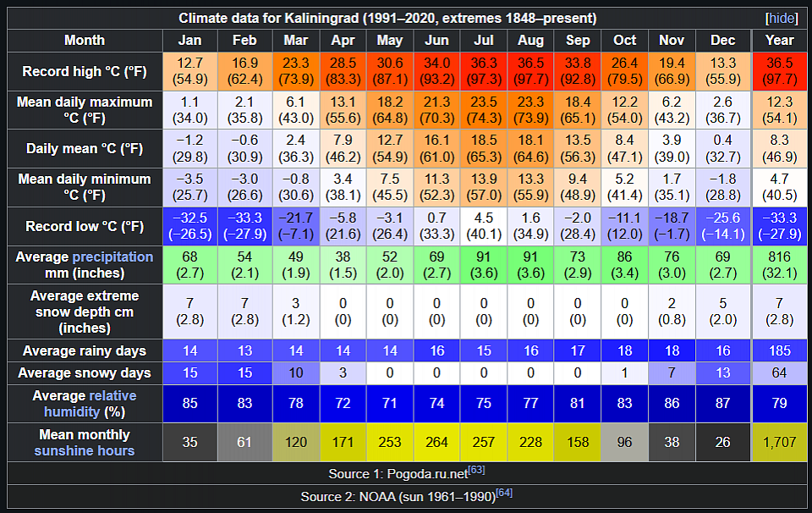Select the July record high cell '36.3 (97.3)'
812x513 pixels.
[x=484, y=71]
